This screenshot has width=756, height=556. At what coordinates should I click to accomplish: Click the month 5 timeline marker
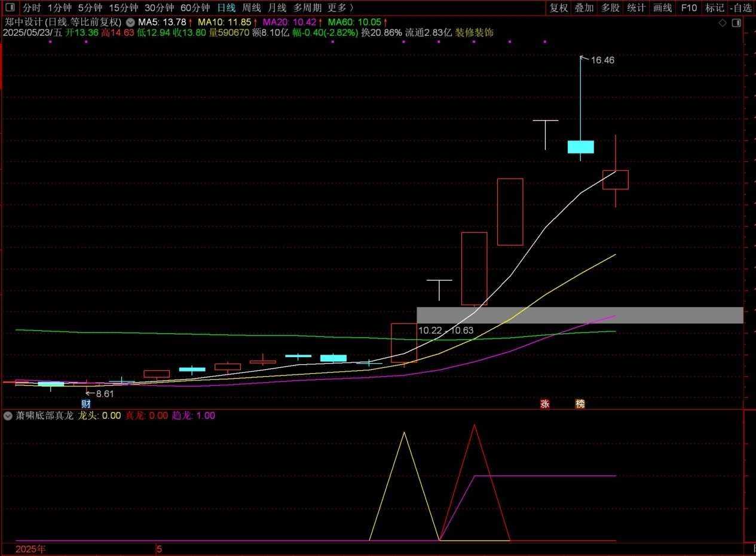[x=160, y=548]
